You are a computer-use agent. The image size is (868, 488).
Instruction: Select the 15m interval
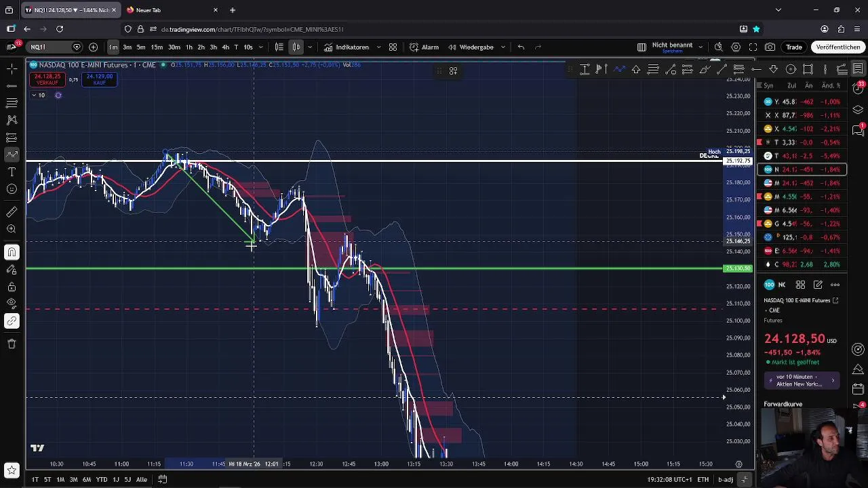point(157,47)
